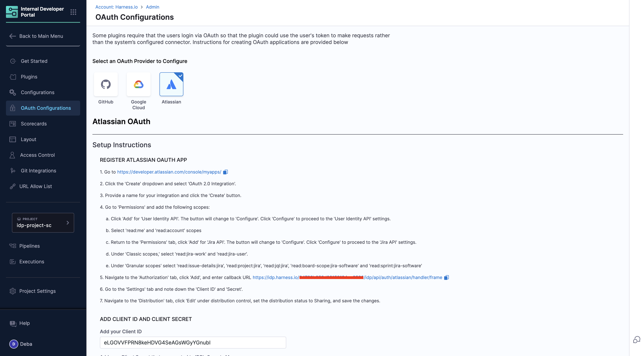Open the module switcher grid icon
The width and height of the screenshot is (644, 356).
73,12
